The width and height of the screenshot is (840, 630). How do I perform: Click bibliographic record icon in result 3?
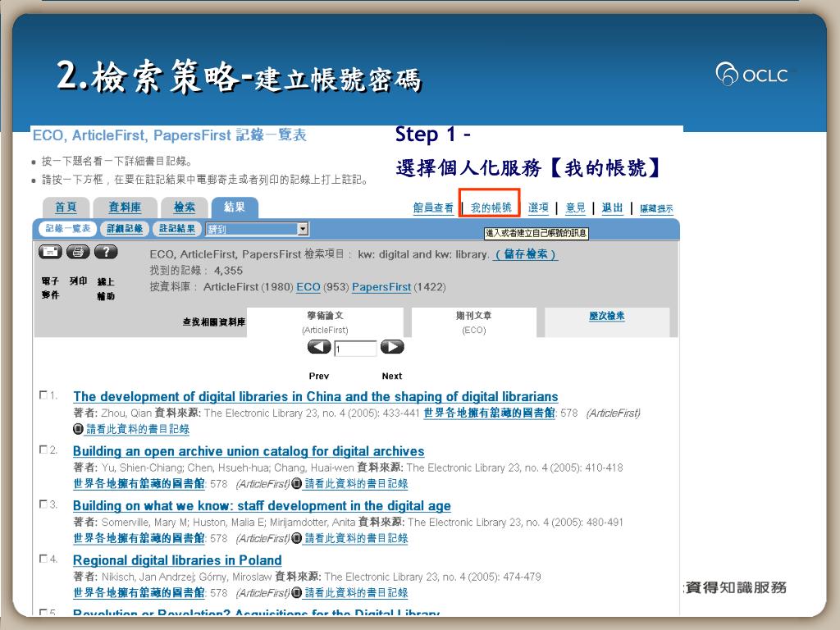tap(297, 538)
